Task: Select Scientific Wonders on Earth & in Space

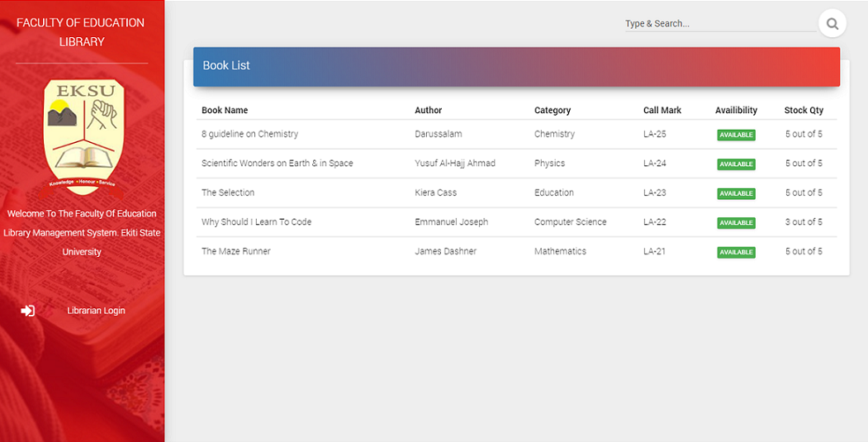Action: 277,164
